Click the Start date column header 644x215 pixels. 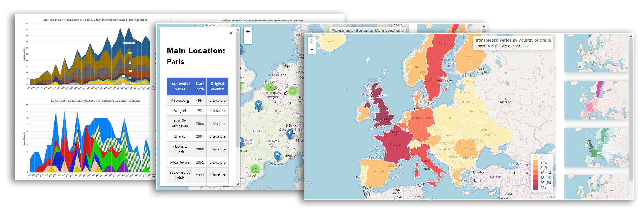[x=200, y=86]
